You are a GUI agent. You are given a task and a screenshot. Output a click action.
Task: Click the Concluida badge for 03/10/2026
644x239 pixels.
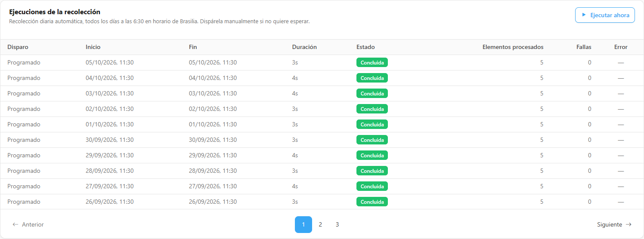tap(372, 93)
